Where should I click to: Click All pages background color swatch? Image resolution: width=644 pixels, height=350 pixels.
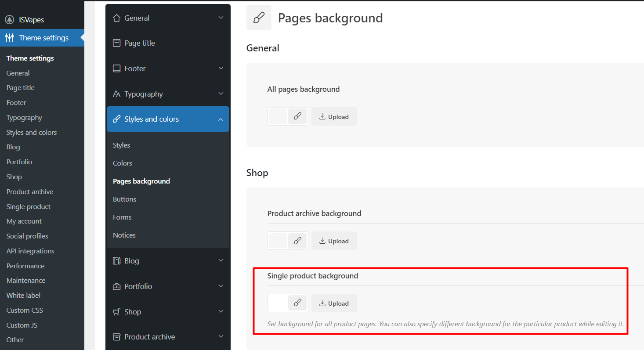[278, 116]
